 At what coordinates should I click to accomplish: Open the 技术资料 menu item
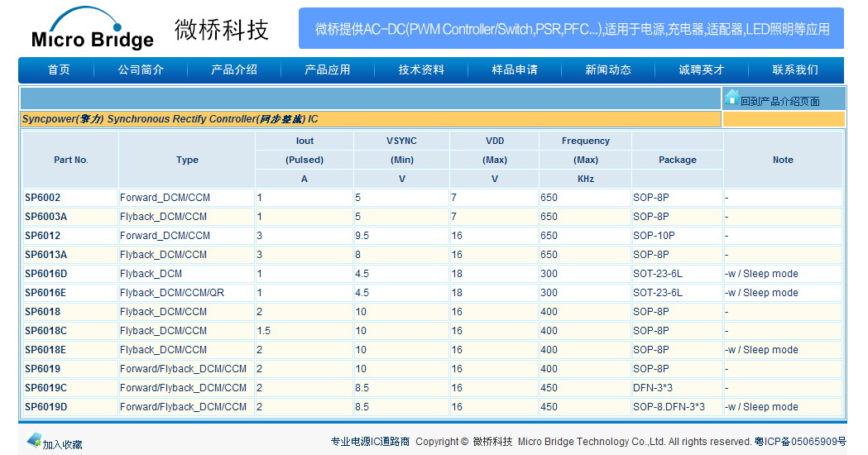point(421,69)
